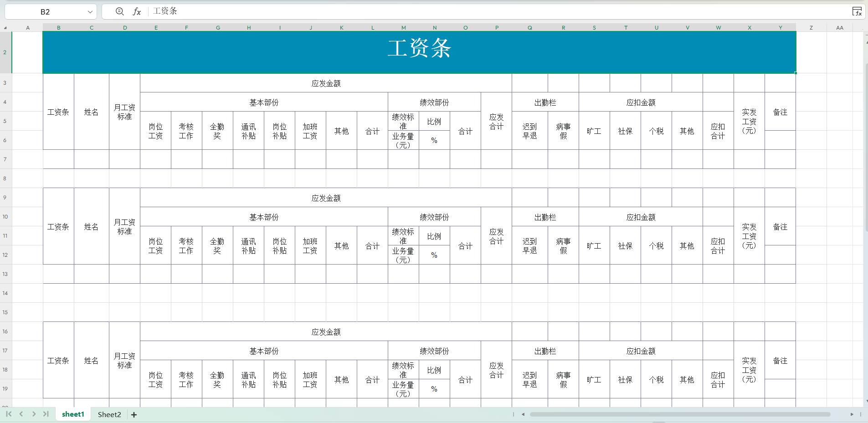Click the first 实发工资（元） cell

(x=749, y=122)
